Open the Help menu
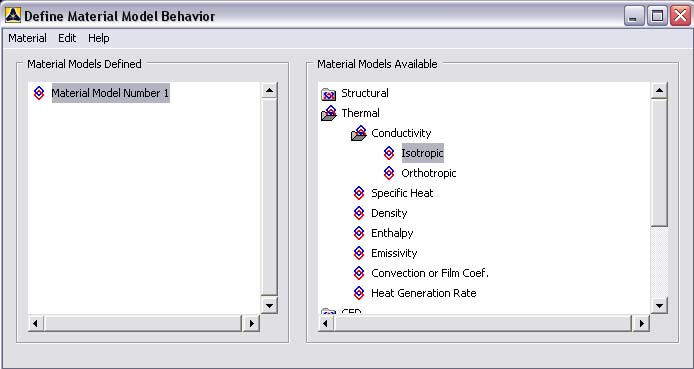The image size is (694, 369). point(99,38)
